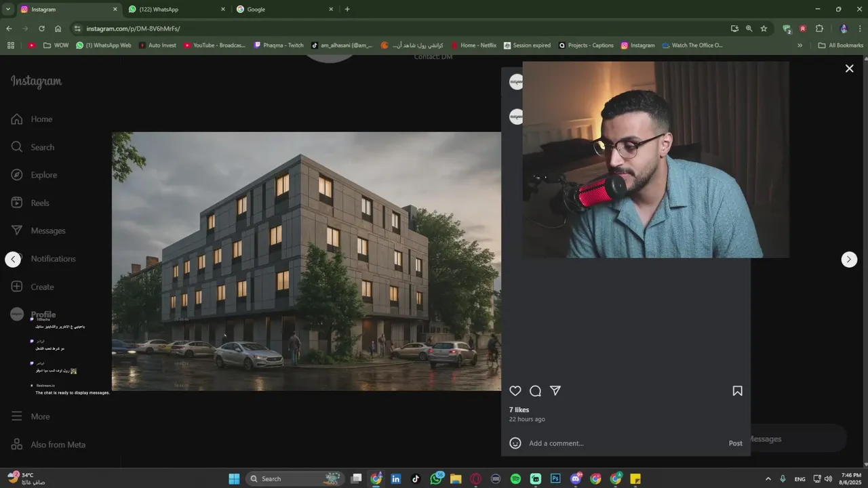The height and width of the screenshot is (488, 868).
Task: Open the 7 likes list
Action: (x=519, y=410)
